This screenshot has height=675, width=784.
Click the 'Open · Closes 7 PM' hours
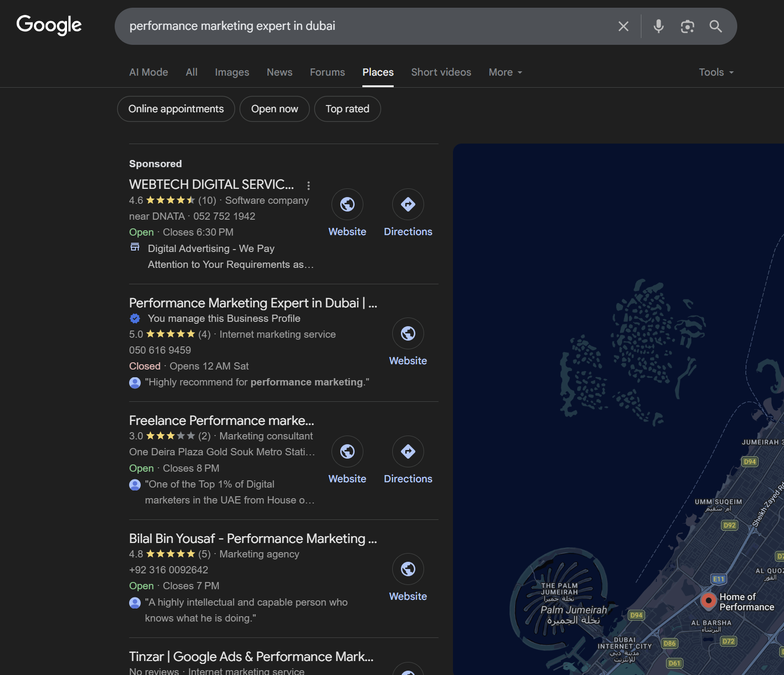174,586
